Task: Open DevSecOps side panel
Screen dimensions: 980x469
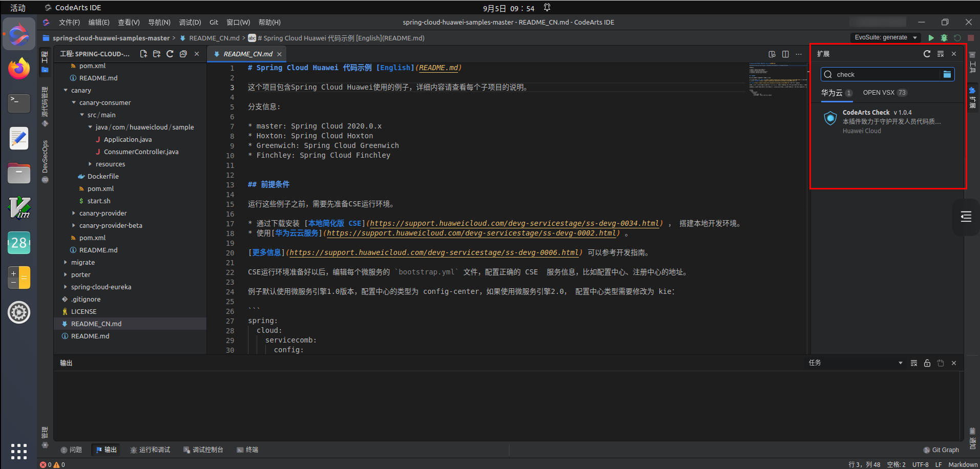Action: [x=45, y=161]
